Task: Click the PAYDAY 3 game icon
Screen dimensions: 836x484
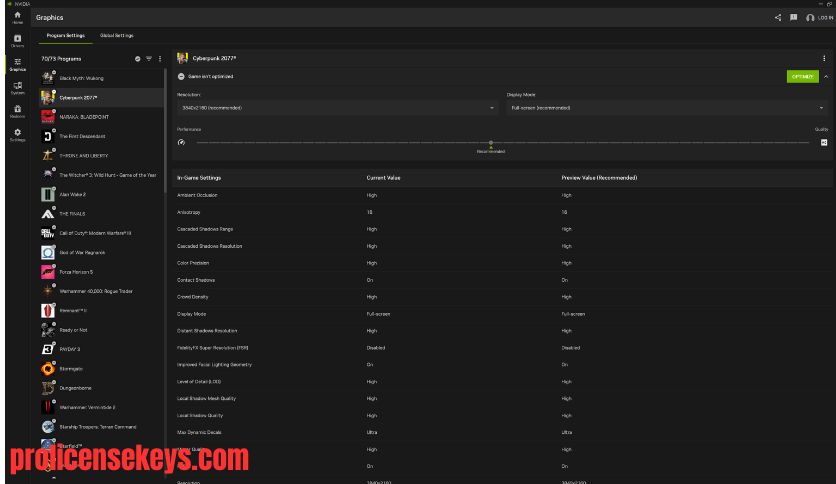Action: (x=48, y=349)
